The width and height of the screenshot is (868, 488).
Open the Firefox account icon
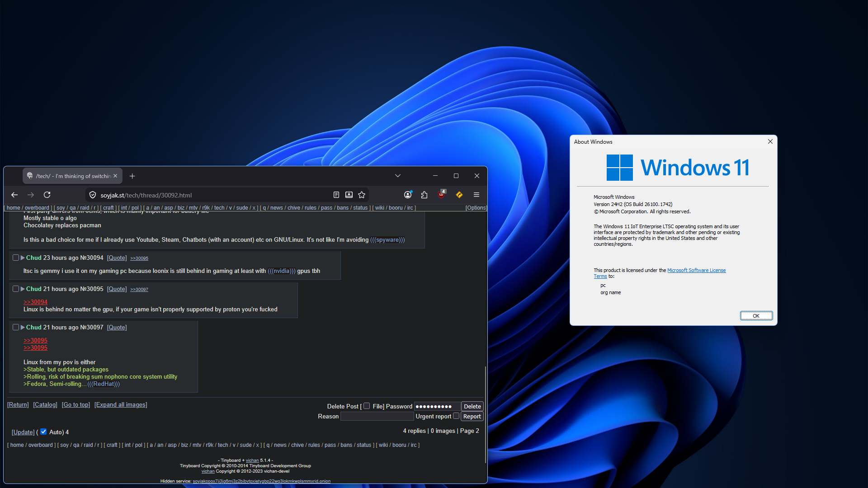coord(408,195)
